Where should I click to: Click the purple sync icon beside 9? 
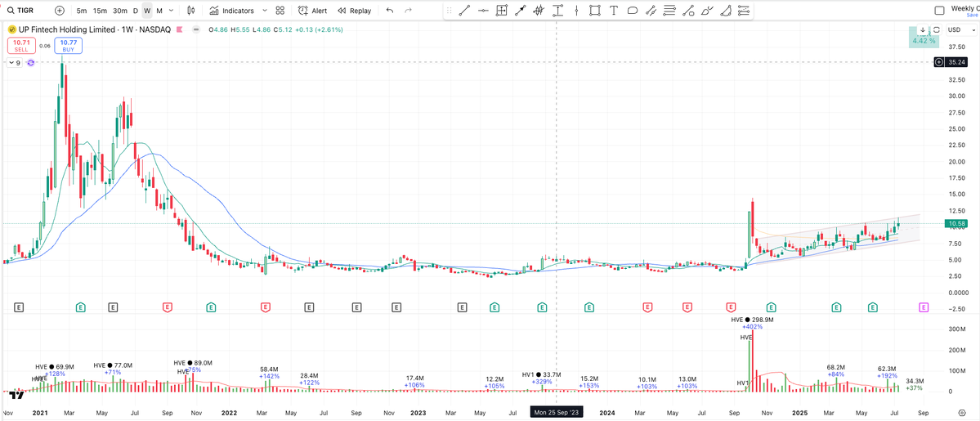[x=30, y=63]
